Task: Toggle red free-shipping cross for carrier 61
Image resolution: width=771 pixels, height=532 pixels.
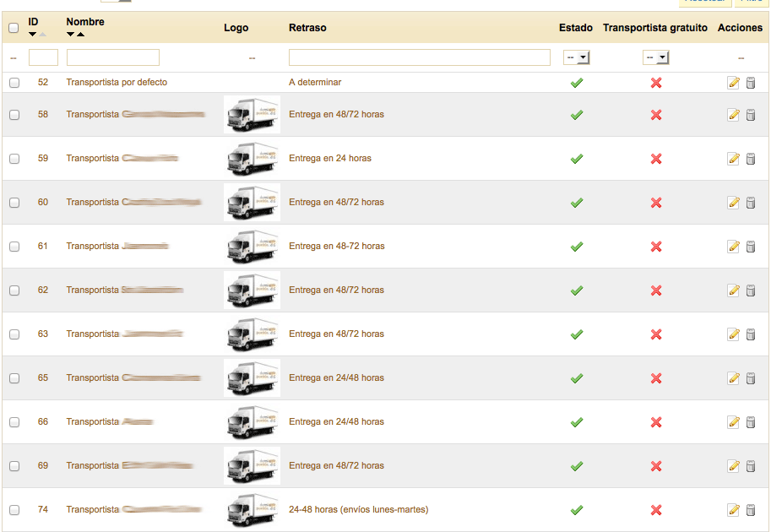Action: coord(655,247)
